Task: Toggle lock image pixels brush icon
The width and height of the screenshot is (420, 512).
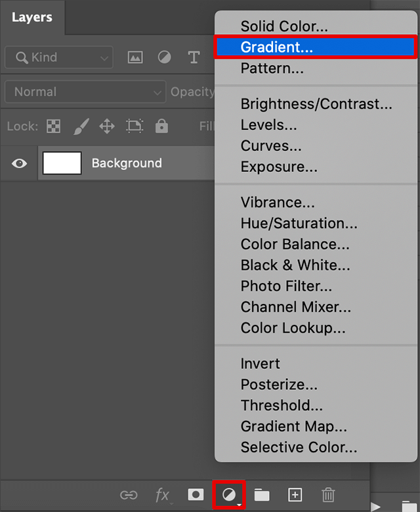Action: pyautogui.click(x=81, y=126)
